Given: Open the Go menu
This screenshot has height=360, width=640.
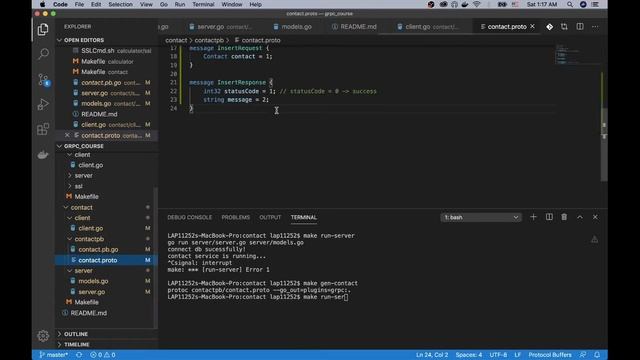Looking at the screenshot, I should coord(164,4).
